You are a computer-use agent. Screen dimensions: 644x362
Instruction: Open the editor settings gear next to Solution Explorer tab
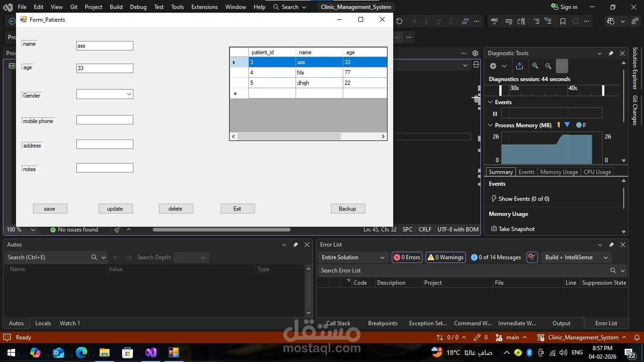[475, 53]
